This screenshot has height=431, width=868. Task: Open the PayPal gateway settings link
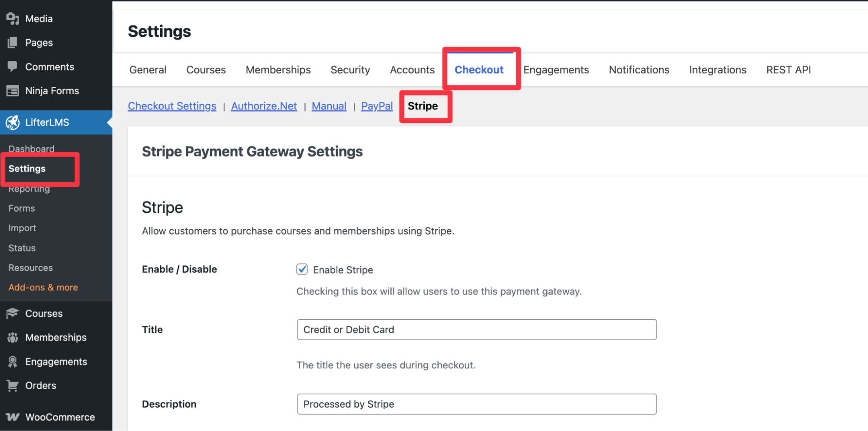click(376, 106)
